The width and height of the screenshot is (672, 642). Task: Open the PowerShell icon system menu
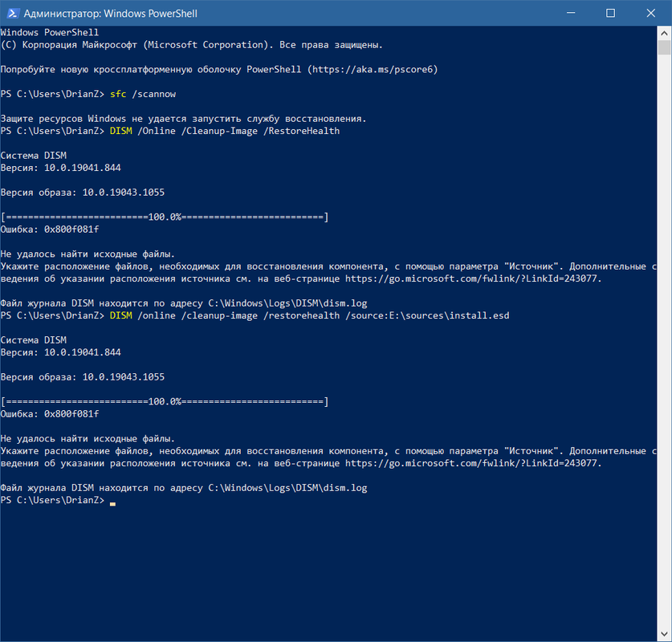point(12,14)
